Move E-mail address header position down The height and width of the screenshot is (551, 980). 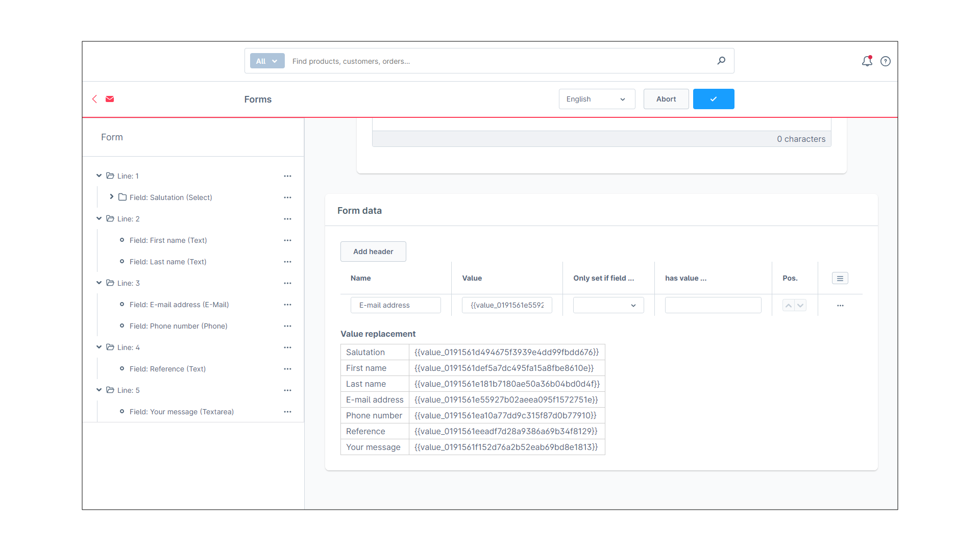800,306
